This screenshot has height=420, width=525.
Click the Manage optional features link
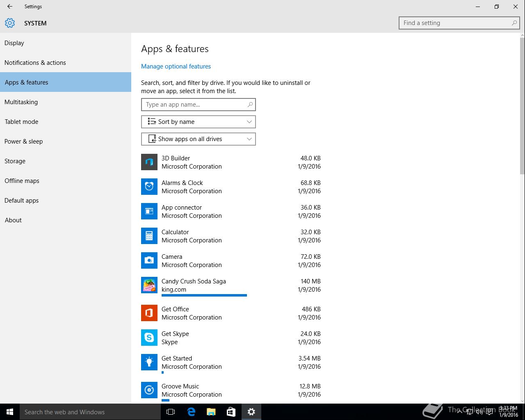(x=176, y=66)
